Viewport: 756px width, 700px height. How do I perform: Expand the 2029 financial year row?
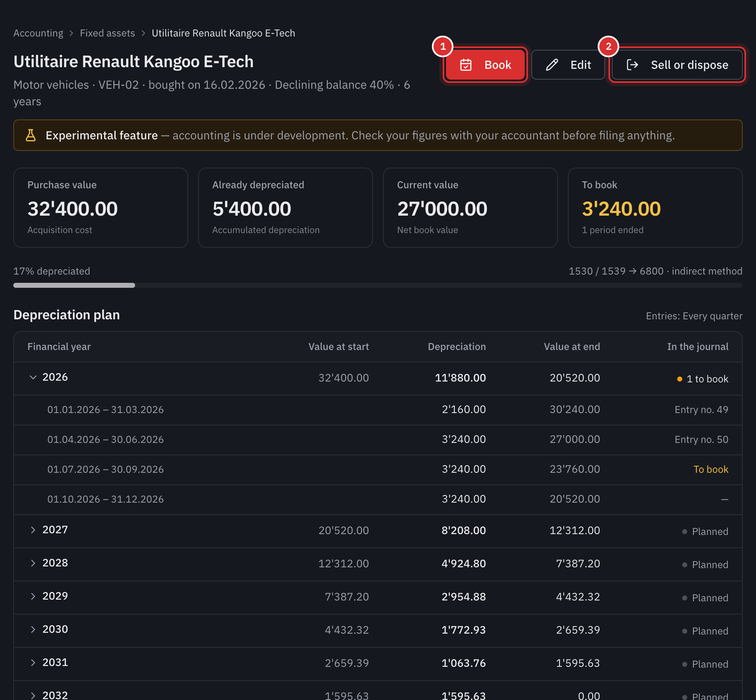(x=33, y=596)
